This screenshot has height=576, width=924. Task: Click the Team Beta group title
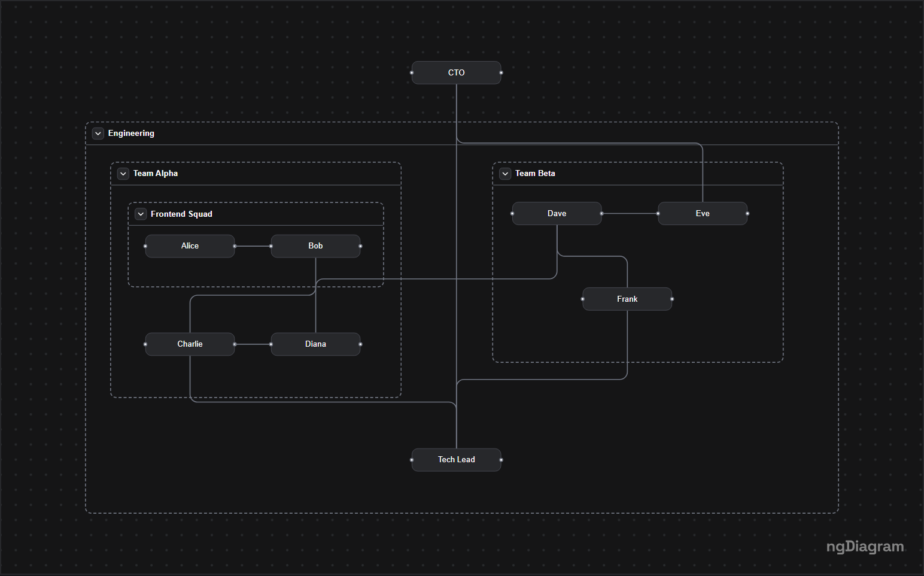[535, 174]
